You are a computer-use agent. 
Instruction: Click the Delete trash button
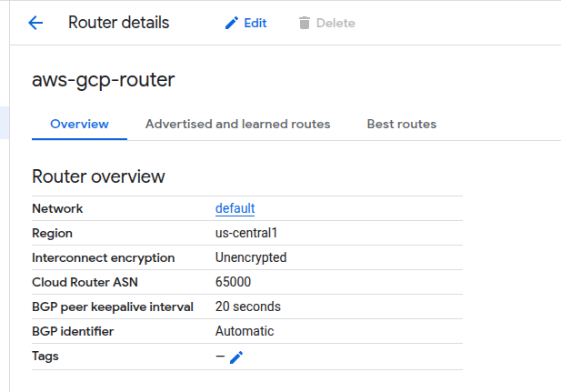(x=326, y=23)
